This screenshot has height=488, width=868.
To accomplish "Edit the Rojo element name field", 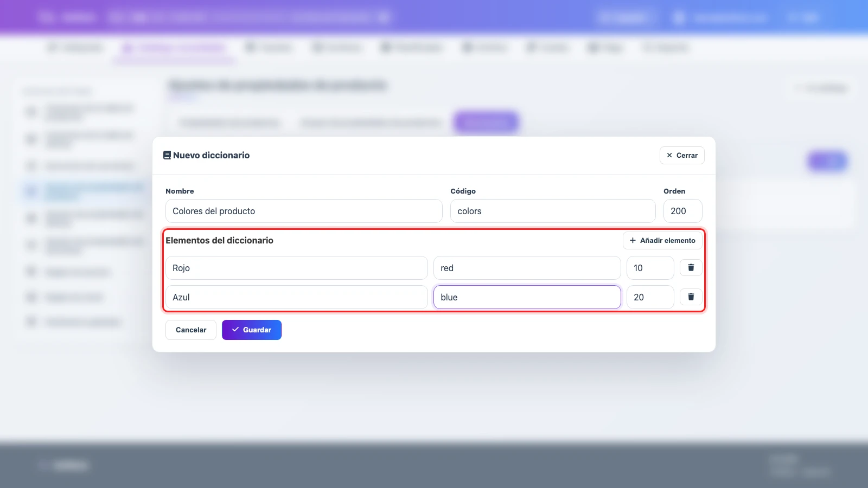I will point(297,268).
